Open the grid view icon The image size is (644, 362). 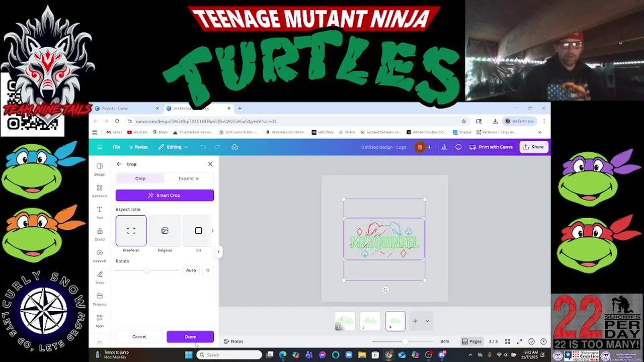507,341
